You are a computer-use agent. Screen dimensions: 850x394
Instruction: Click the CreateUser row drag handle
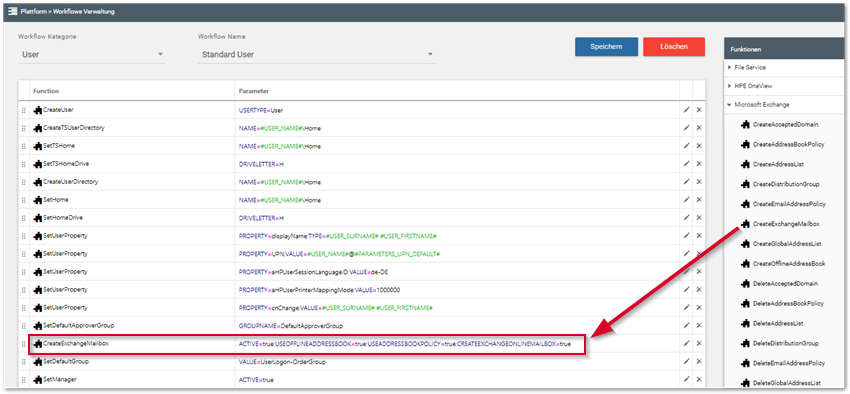[23, 110]
